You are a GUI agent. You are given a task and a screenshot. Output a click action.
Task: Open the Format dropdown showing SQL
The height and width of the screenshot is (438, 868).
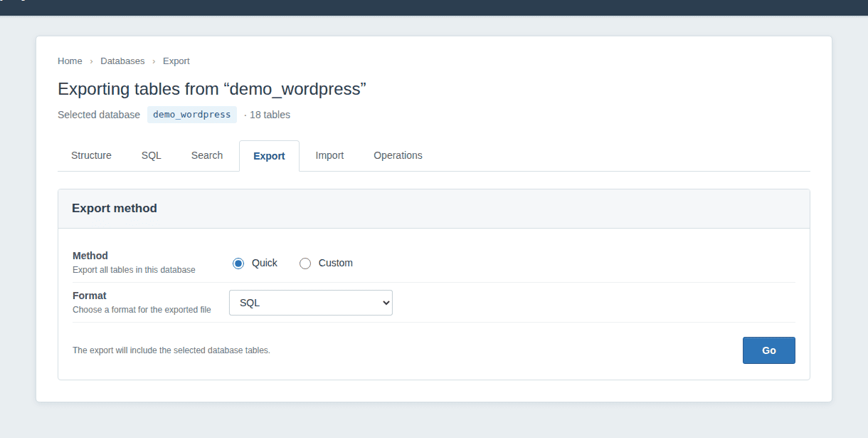coord(311,303)
